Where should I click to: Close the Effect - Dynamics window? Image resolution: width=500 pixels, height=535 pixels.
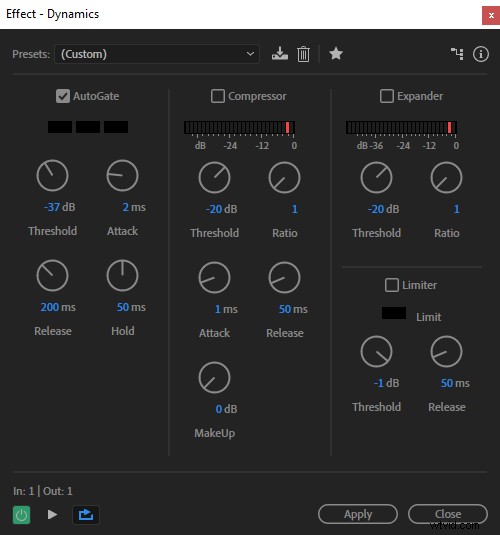point(491,15)
